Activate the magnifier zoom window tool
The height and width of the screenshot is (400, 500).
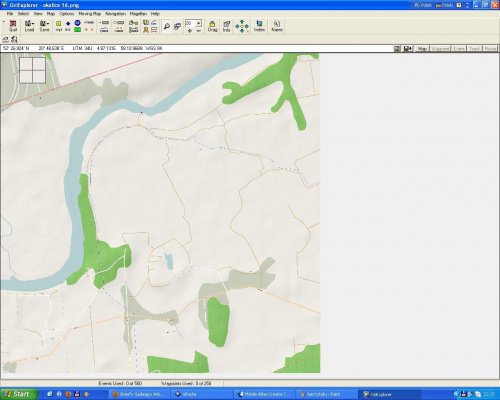[x=166, y=26]
